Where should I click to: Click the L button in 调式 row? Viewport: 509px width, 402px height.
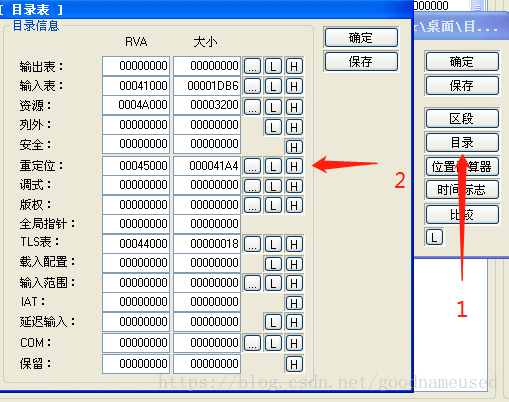click(273, 186)
